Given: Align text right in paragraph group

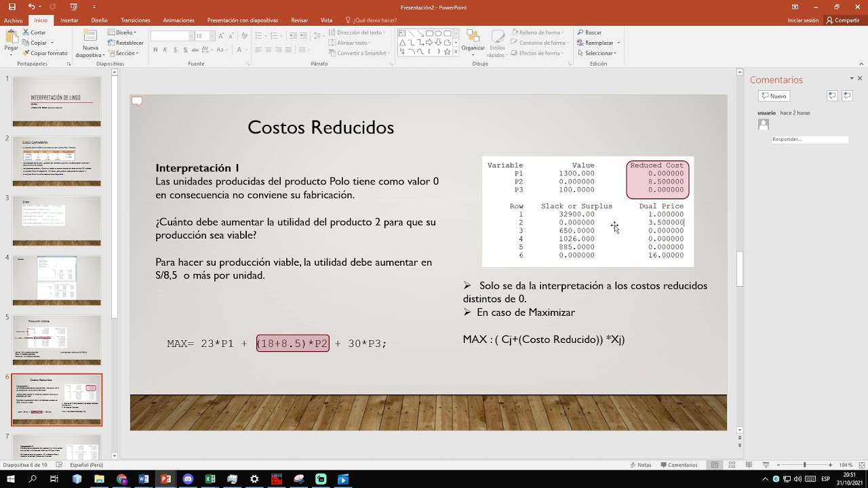Looking at the screenshot, I should (x=278, y=49).
